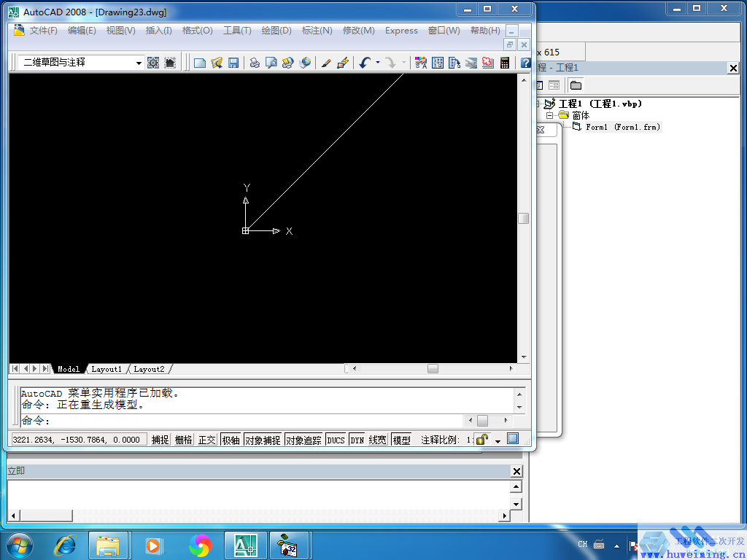This screenshot has height=560, width=747.
Task: Open Plot Preview magnifier icon
Action: pyautogui.click(x=271, y=63)
